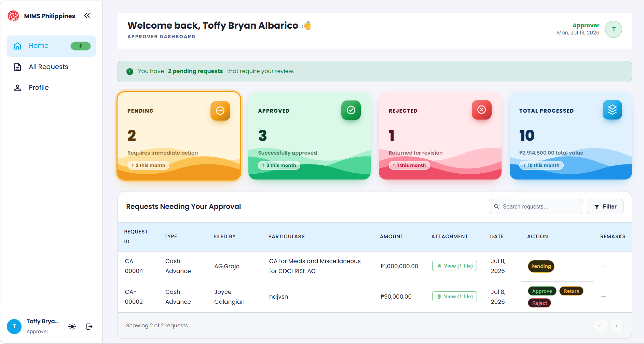644x344 pixels.
Task: Click the user avatar T at top right
Action: pos(614,29)
